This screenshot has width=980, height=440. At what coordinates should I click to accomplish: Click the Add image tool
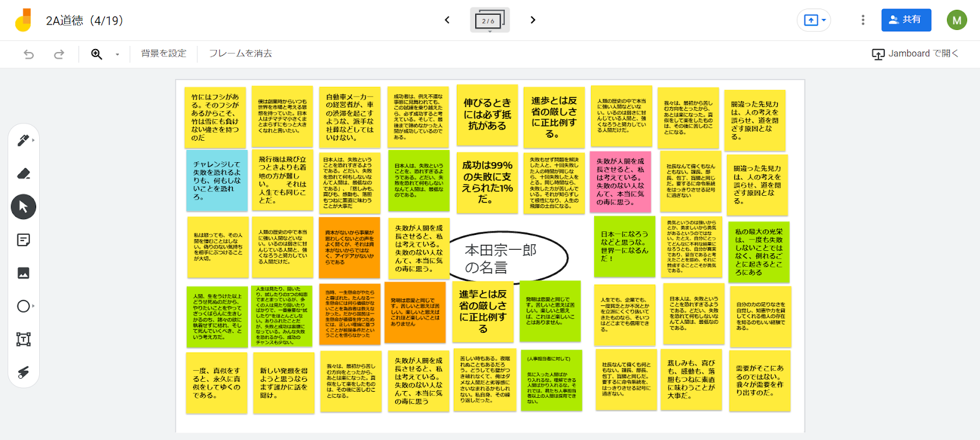23,273
